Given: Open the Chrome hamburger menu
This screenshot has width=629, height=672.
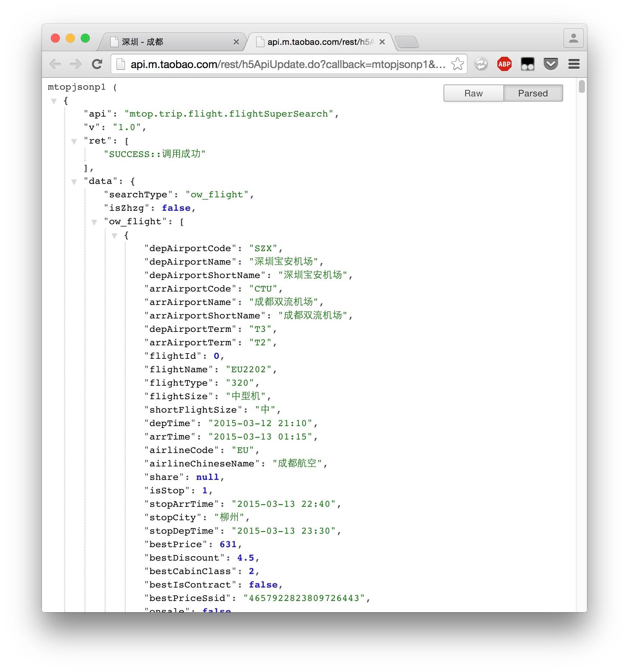Looking at the screenshot, I should [574, 64].
